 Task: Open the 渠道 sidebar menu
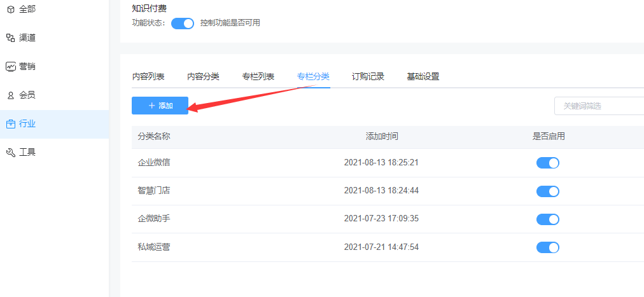coord(54,38)
